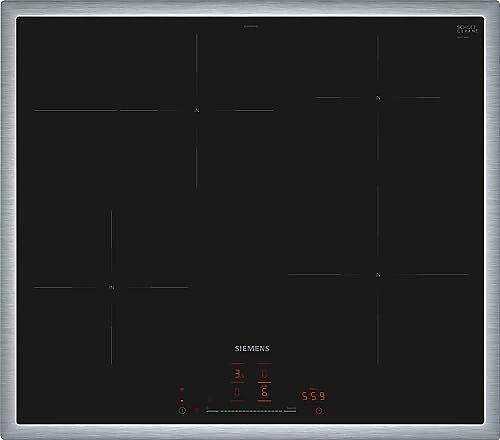The width and height of the screenshot is (500, 440).
Task: Click the center marker of the rear-left zone
Action: pyautogui.click(x=197, y=110)
